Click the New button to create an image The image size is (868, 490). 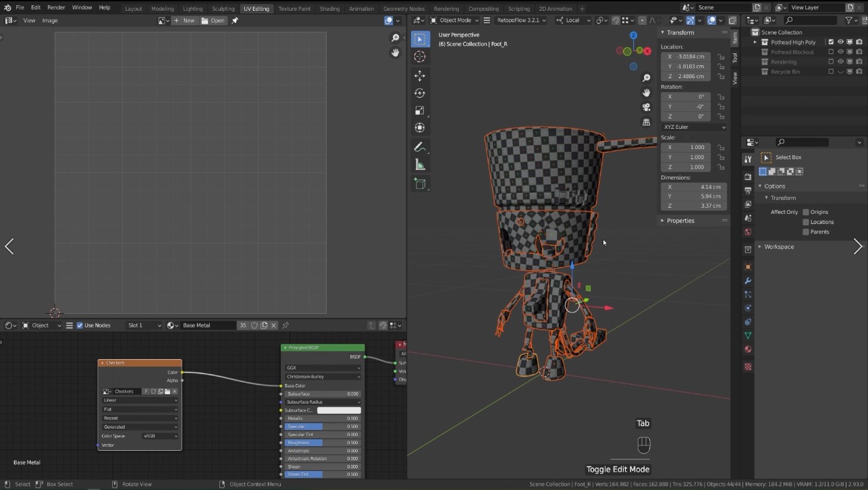point(186,20)
